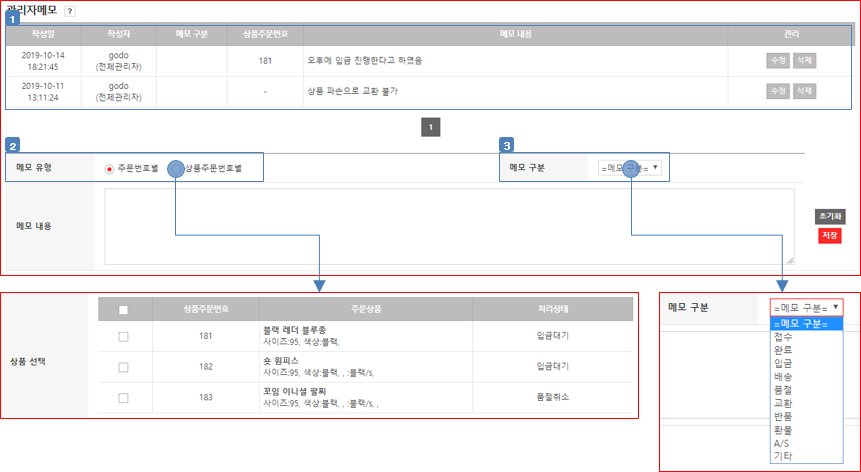This screenshot has width=861, height=472.
Task: Click the 숏 원피스 product name
Action: pyautogui.click(x=281, y=361)
